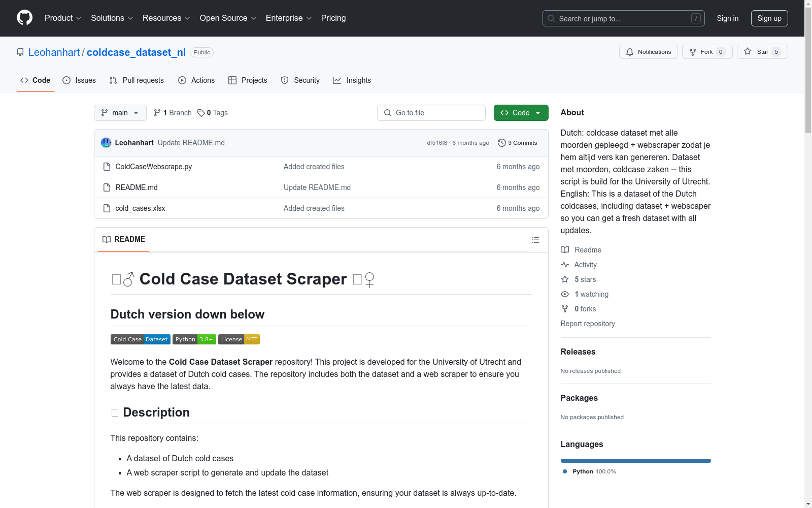Click the page vertical scrollbar
The image size is (812, 508).
pos(808,254)
